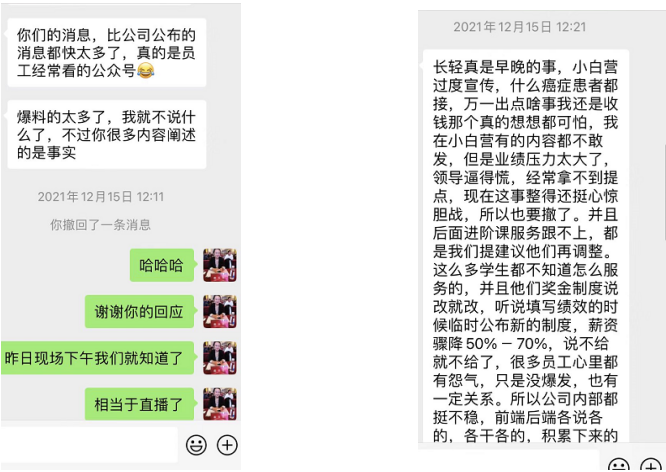Tap the 昨日现场下午我们就知道了 bubble
The image size is (666, 472).
[97, 358]
